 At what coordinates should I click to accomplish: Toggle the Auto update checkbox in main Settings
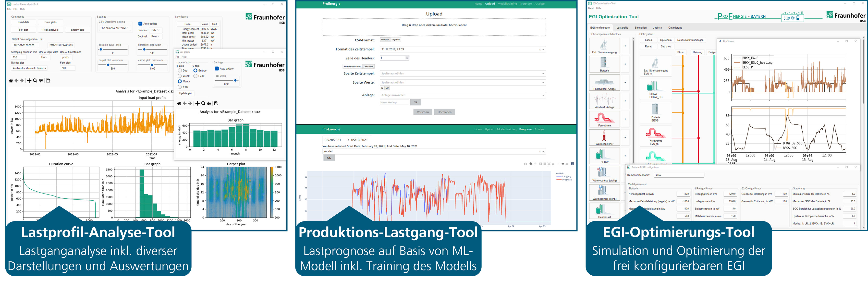point(141,24)
